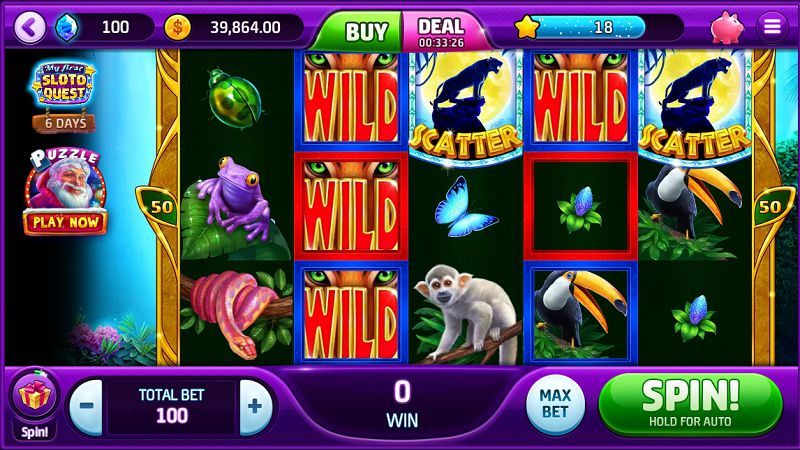The height and width of the screenshot is (450, 800).
Task: Tap the gold dollar coin icon
Action: 178,27
